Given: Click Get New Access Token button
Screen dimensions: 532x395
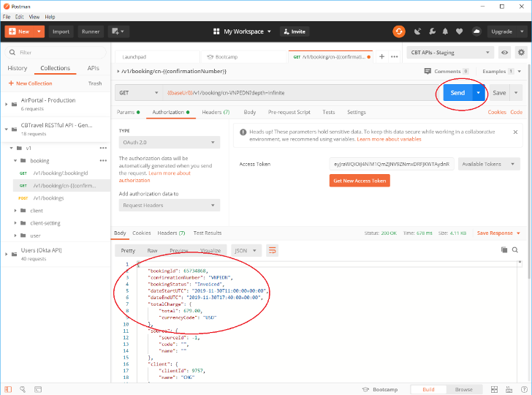Looking at the screenshot, I should pyautogui.click(x=360, y=181).
